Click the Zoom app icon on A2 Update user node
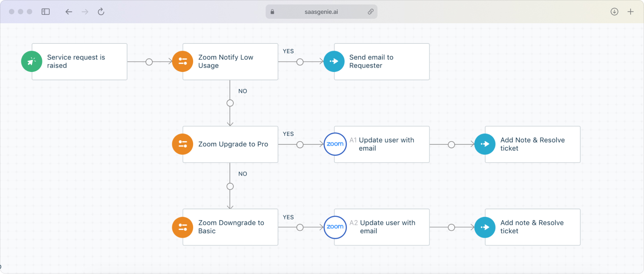This screenshot has height=274, width=644. (335, 227)
